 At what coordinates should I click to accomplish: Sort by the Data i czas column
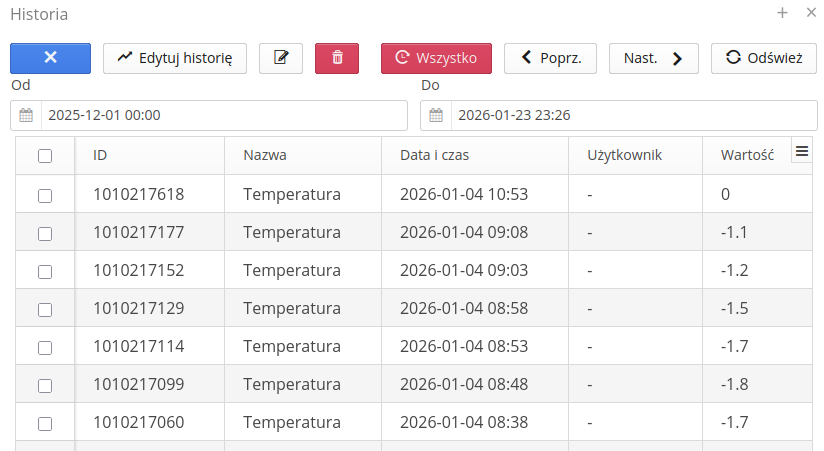434,156
